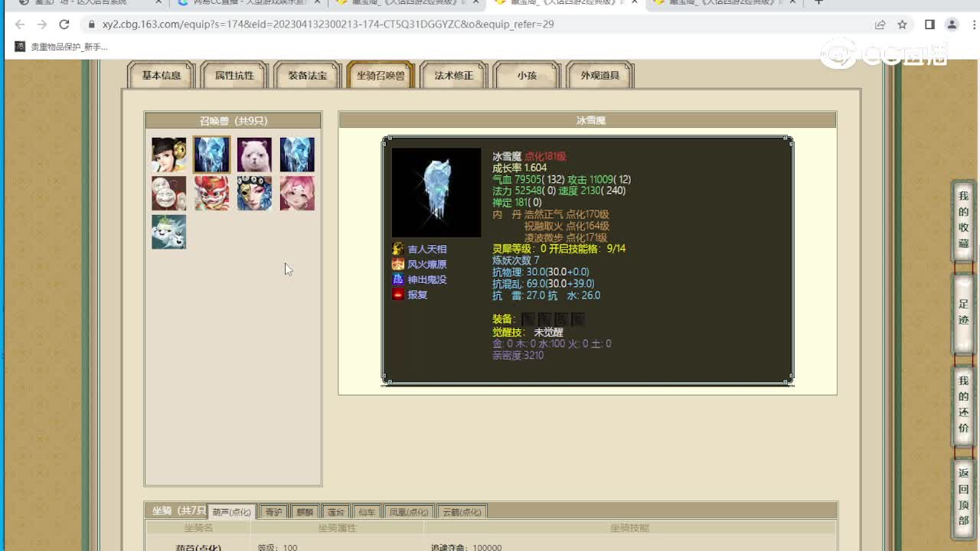Open the 外观道具 tab
Viewport: 980px width, 551px height.
point(600,76)
